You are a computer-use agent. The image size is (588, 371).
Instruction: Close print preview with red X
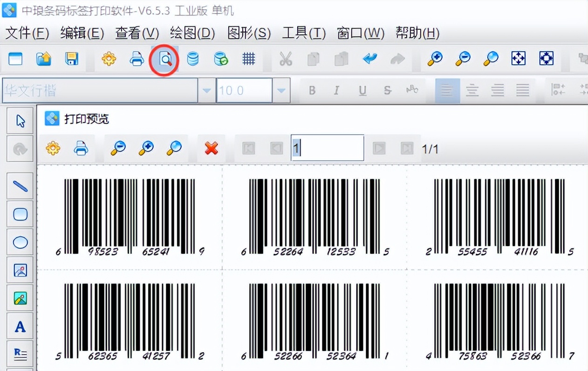tap(211, 149)
